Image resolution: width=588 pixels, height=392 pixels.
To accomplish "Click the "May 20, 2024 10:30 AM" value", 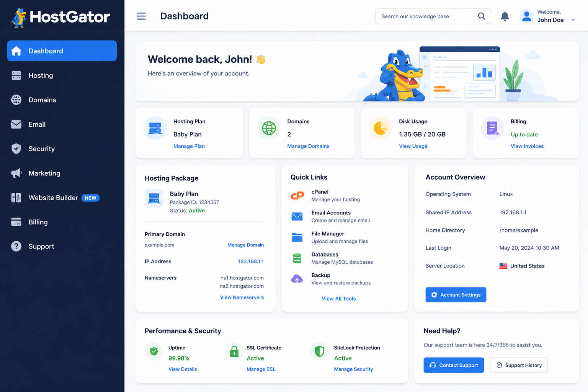I will 529,248.
